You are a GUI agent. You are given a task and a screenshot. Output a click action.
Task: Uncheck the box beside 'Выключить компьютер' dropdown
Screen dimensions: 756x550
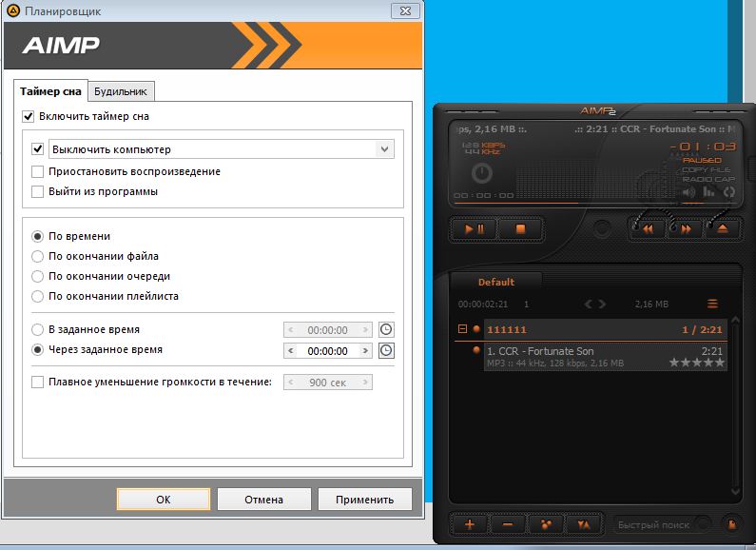click(x=37, y=149)
